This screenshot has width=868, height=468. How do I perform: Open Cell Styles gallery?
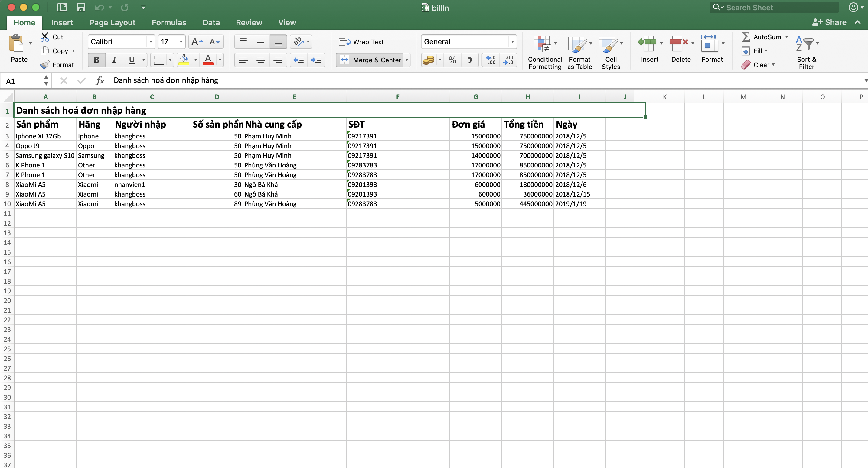click(611, 53)
